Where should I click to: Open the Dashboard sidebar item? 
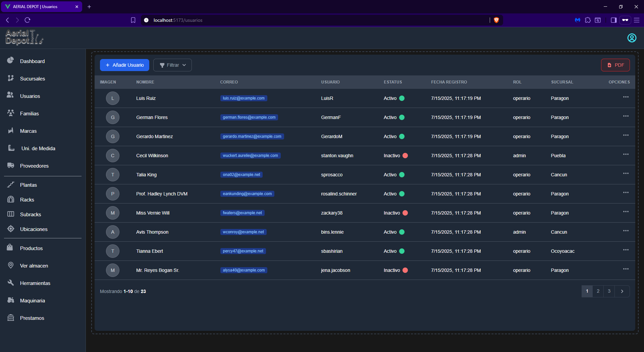click(x=32, y=61)
